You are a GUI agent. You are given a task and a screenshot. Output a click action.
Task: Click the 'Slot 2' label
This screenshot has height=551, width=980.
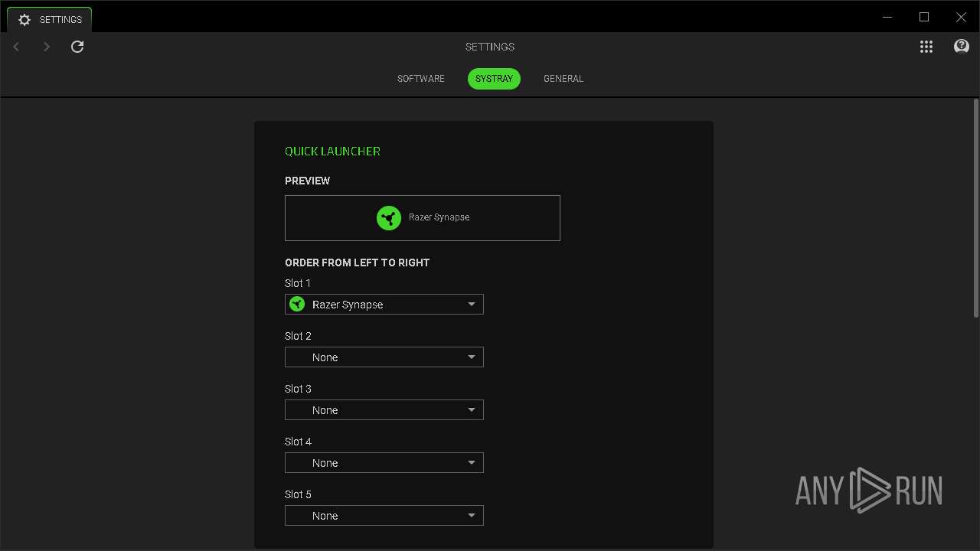pos(298,336)
